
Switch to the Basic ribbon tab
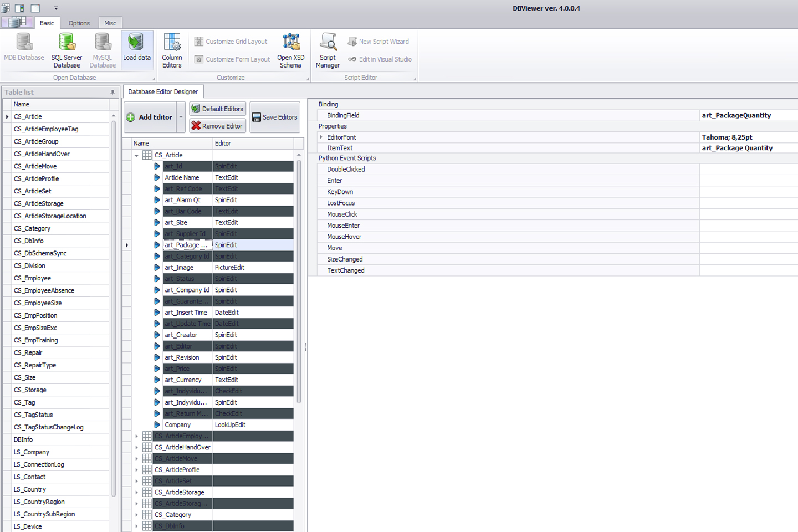coord(47,23)
